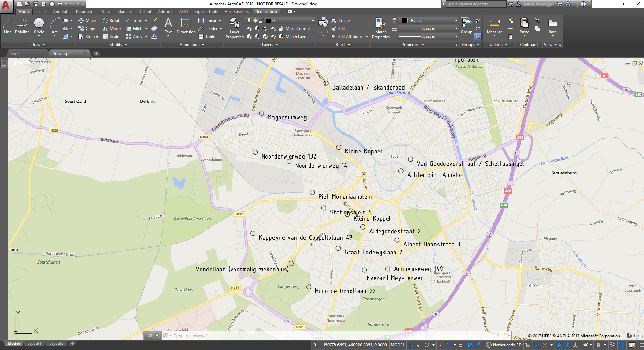Click the Group tool
The height and width of the screenshot is (350, 644).
click(x=466, y=26)
